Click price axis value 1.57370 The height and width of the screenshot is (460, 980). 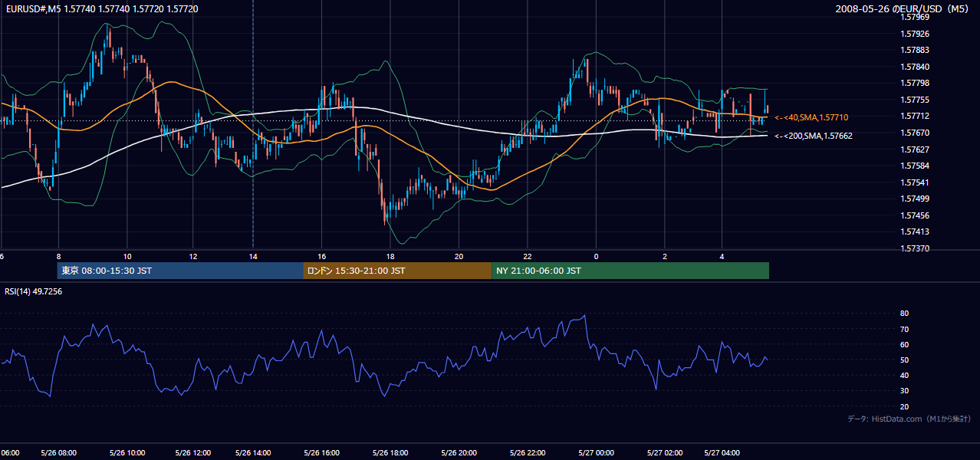(915, 248)
